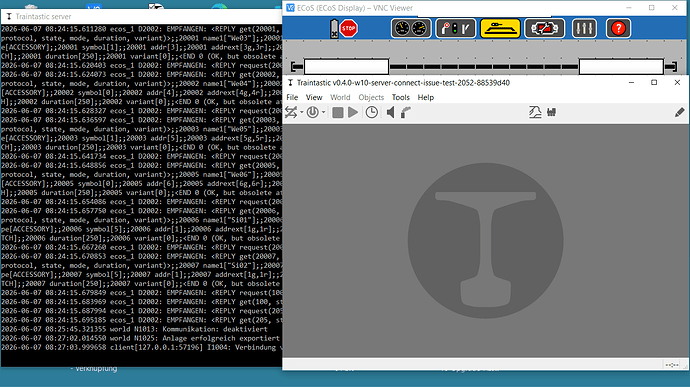Minimize the Traintastic client window

click(631, 83)
